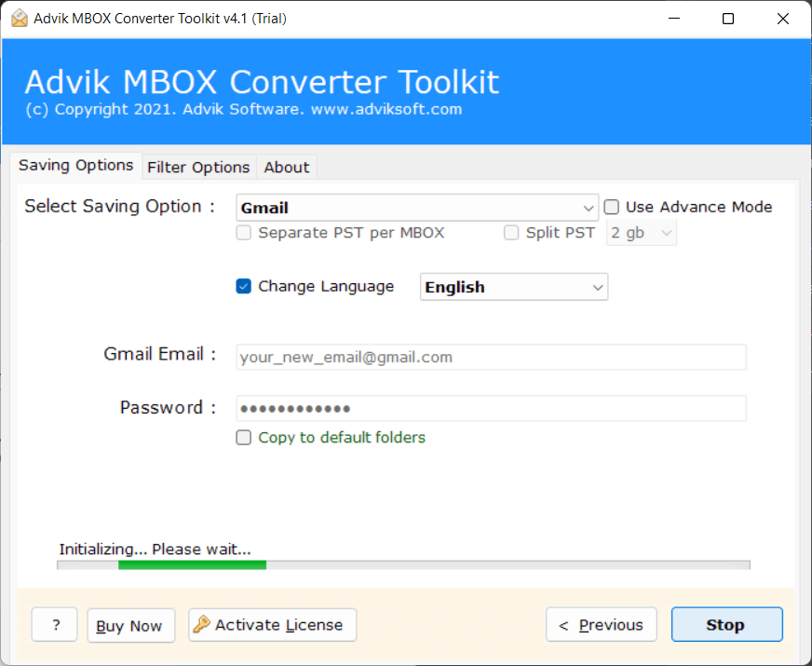
Task: Uncheck the Change Language checkbox
Action: 243,286
